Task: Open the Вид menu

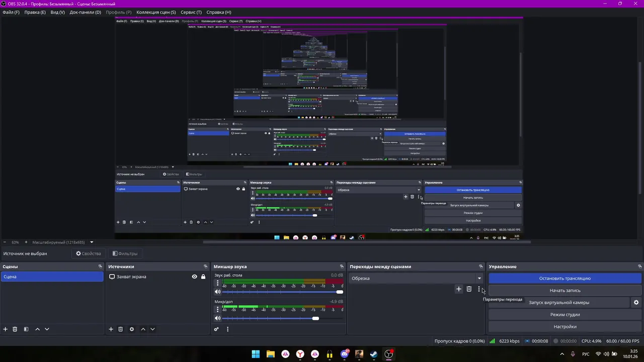Action: coord(57,12)
